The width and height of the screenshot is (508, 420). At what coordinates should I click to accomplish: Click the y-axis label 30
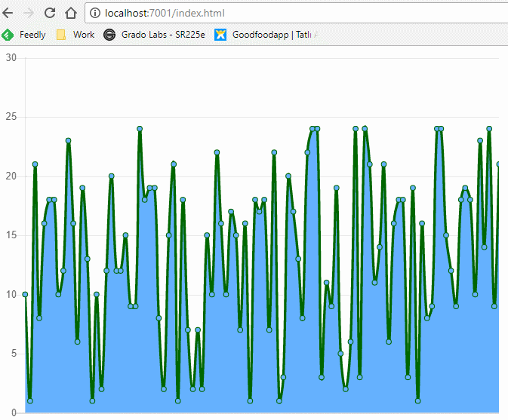[x=11, y=58]
